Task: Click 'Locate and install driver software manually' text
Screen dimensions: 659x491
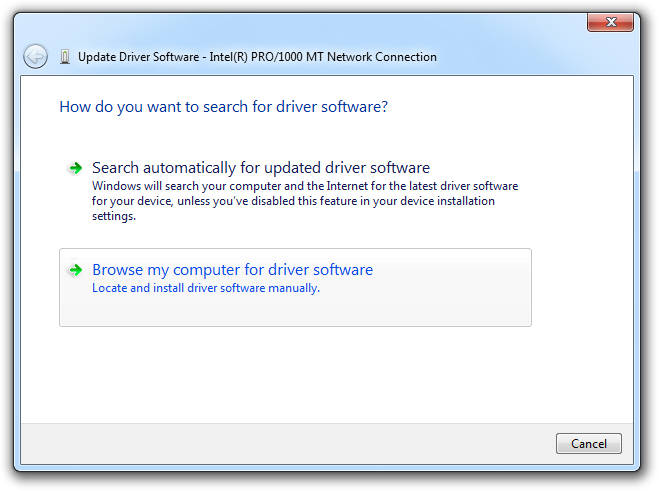Action: [x=206, y=288]
